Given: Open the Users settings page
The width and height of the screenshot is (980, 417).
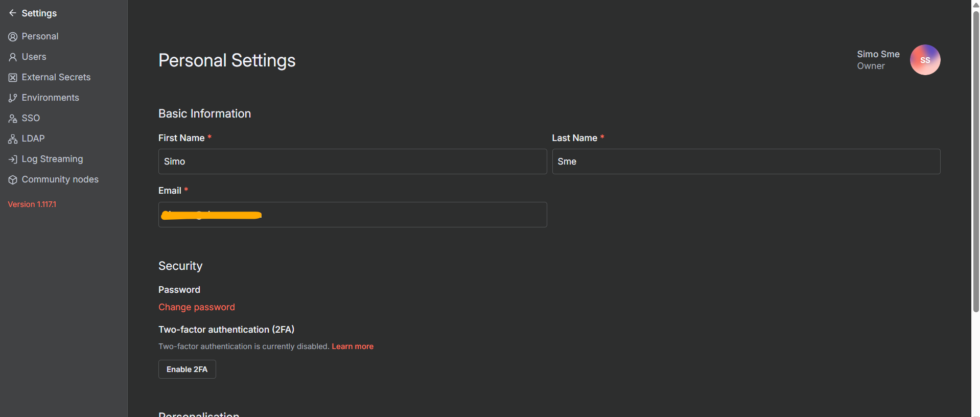Looking at the screenshot, I should (34, 57).
